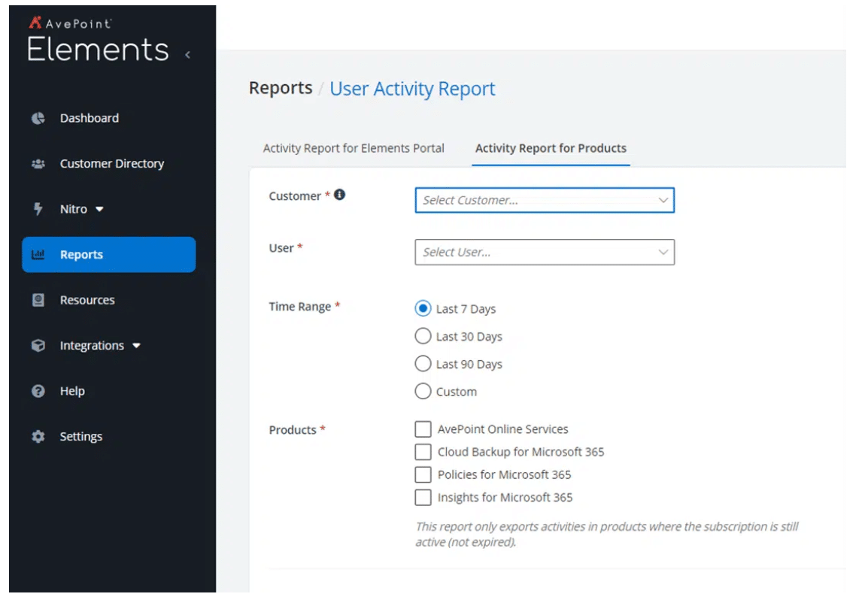Check Cloud Backup for Microsoft 365
The width and height of the screenshot is (868, 603).
(423, 452)
